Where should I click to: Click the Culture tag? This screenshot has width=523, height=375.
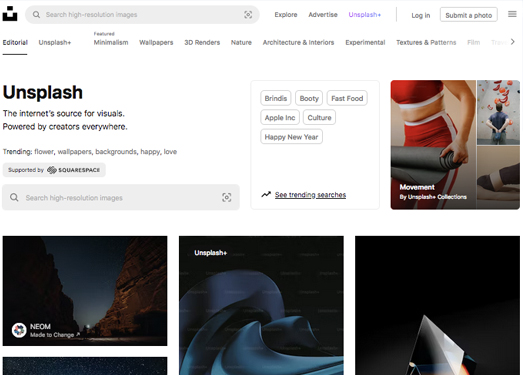(319, 117)
